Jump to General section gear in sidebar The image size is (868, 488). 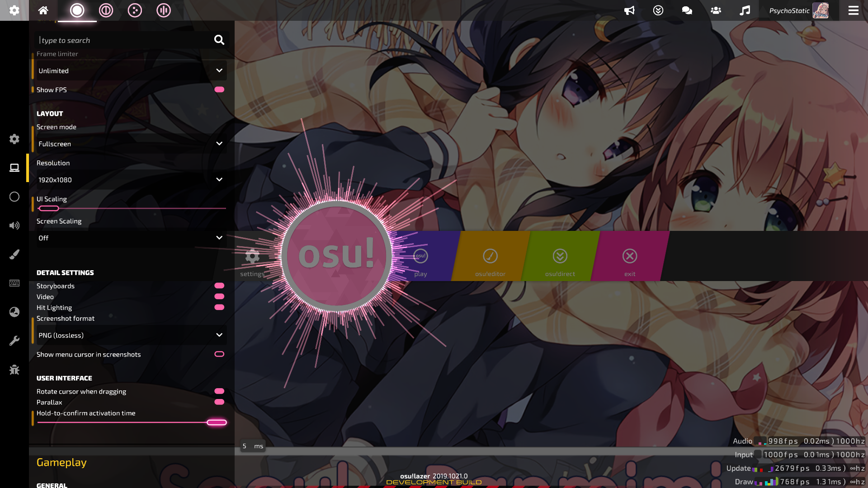14,139
